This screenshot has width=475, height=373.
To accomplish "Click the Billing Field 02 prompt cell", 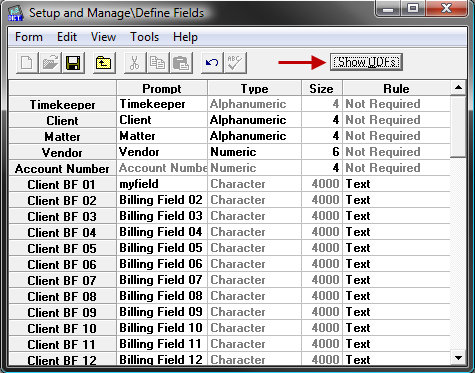I will point(162,200).
